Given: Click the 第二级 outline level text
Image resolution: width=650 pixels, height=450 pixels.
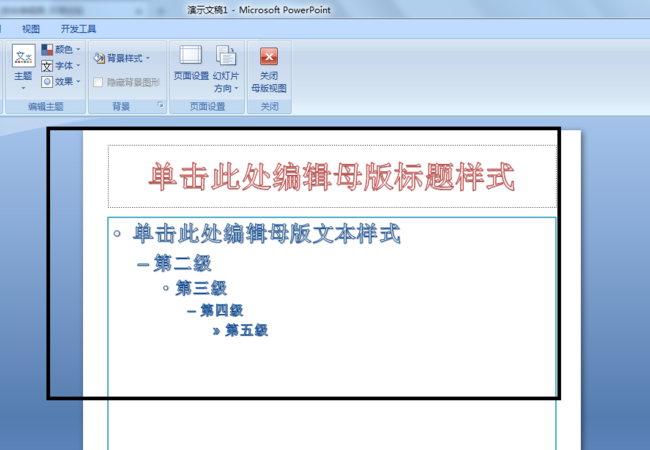Looking at the screenshot, I should click(182, 264).
